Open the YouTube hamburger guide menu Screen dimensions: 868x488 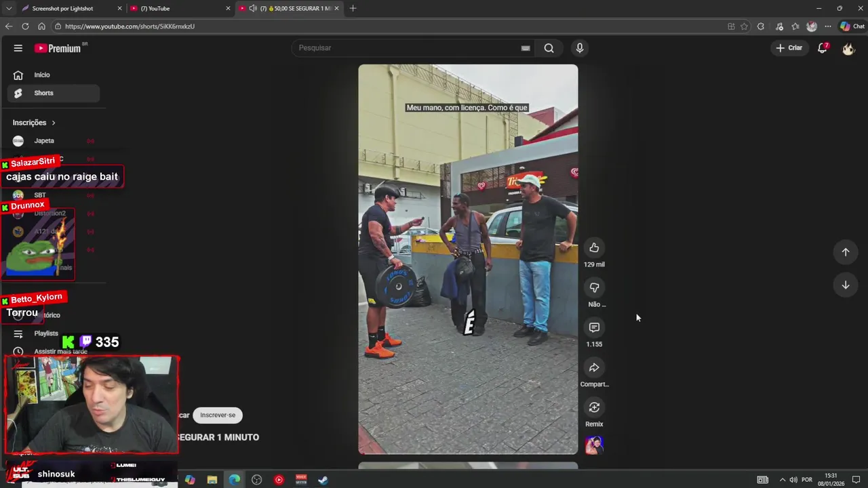click(x=18, y=48)
